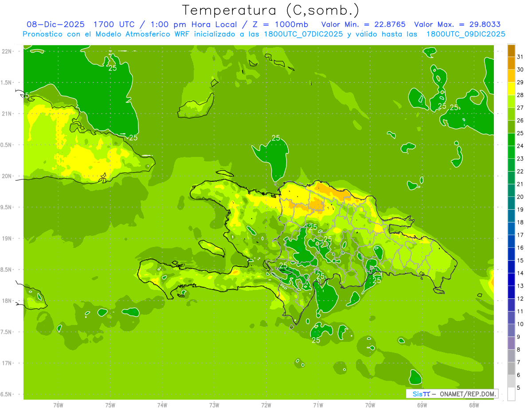Click the 68W longitude axis label

473,405
